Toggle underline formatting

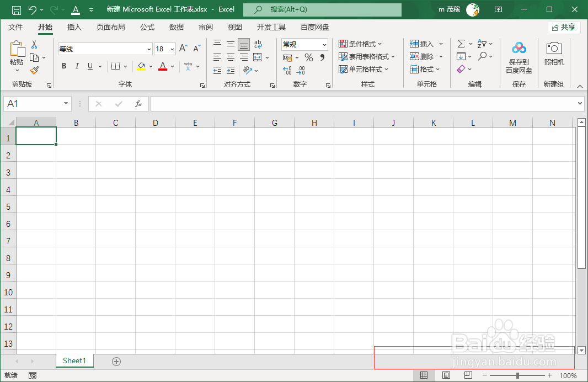tap(90, 66)
